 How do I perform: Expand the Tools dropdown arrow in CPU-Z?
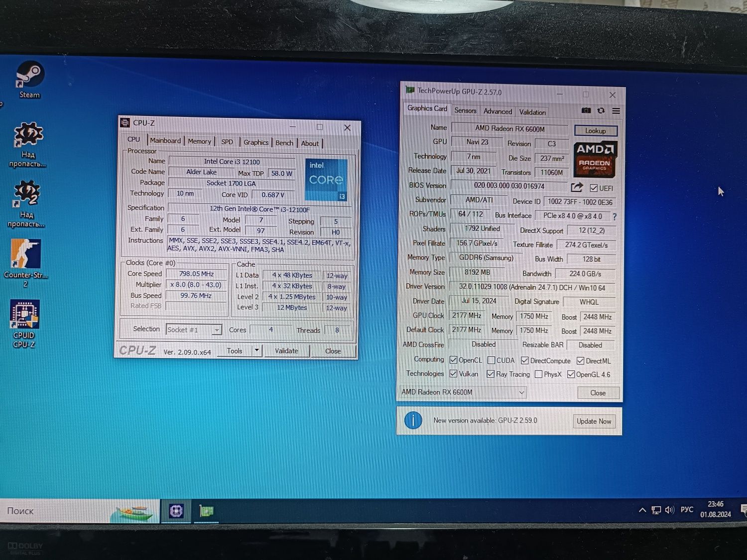(256, 350)
